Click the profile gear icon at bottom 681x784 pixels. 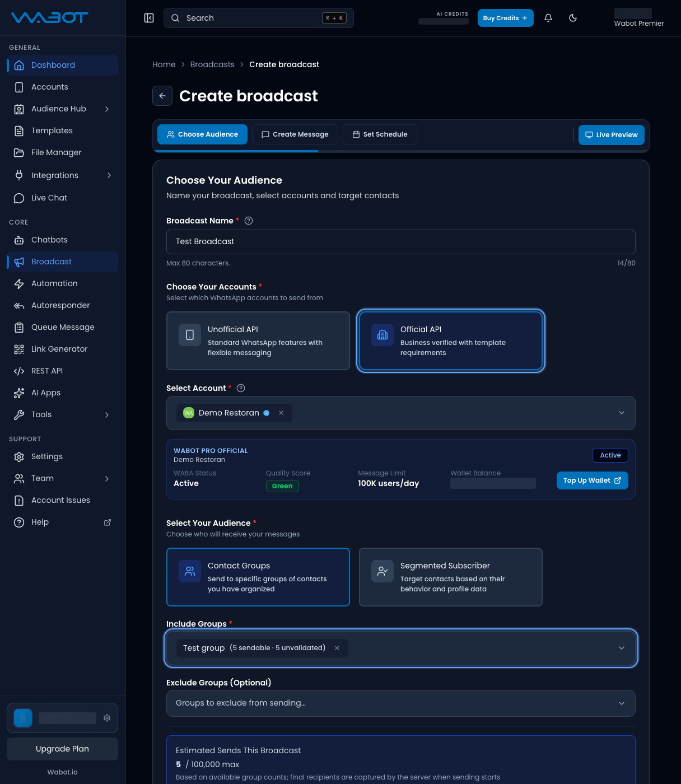[x=107, y=718]
